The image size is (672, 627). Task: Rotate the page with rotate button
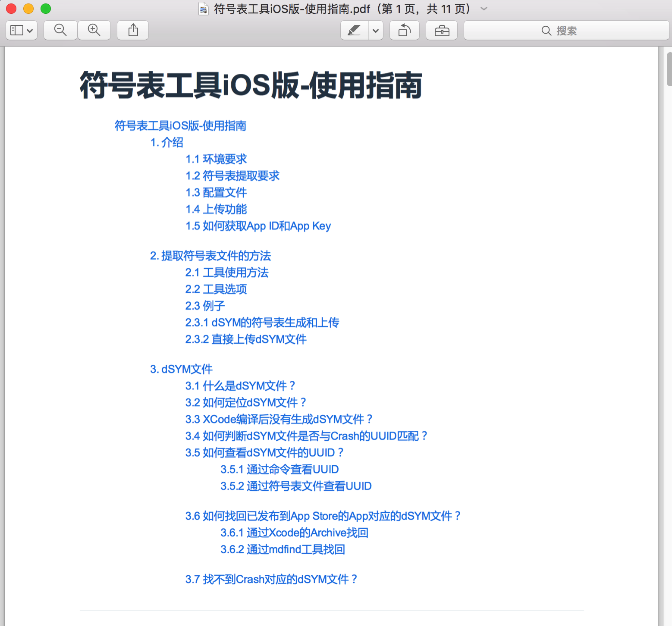pyautogui.click(x=405, y=30)
